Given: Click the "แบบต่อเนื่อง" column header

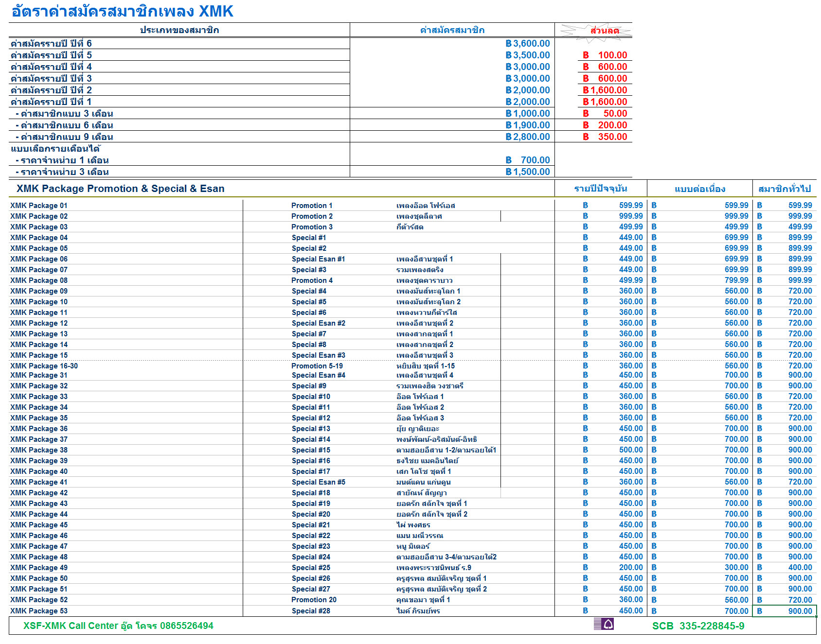Looking at the screenshot, I should pos(700,189).
